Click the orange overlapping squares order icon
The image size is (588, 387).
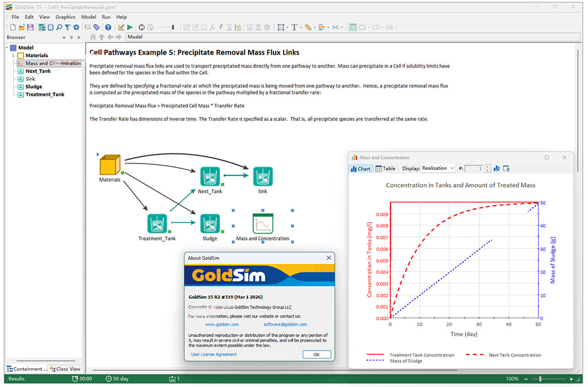click(x=308, y=27)
